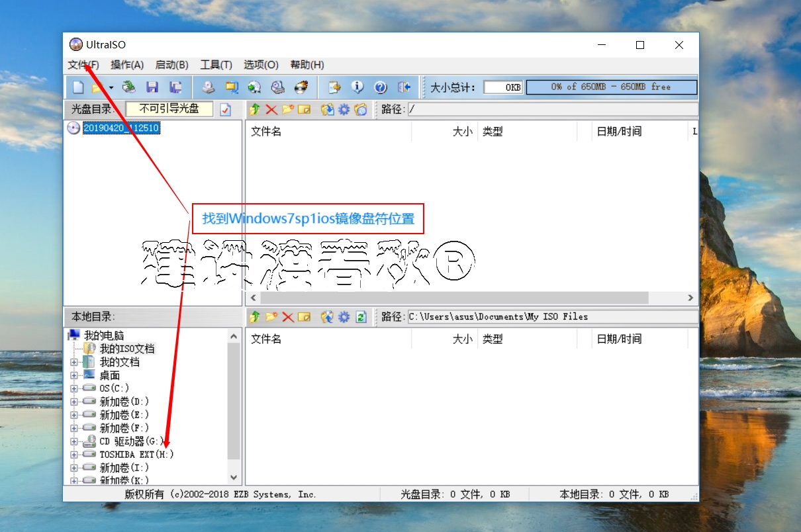Expand the CD 驱动器(G:) tree node

[74, 441]
